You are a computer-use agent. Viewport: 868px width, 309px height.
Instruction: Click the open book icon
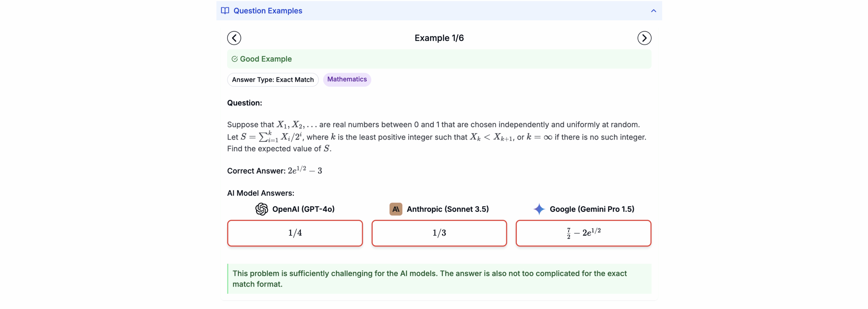click(225, 11)
